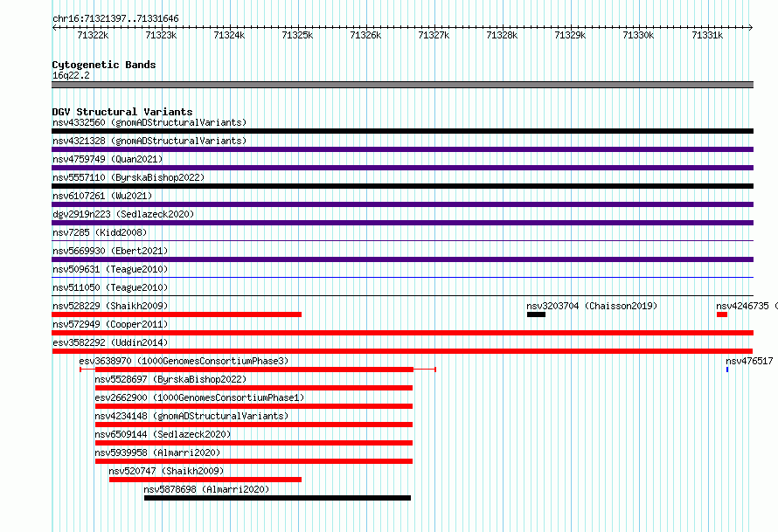Click the tiny blue mark under nsv476517
This screenshot has height=532, width=778.
(727, 370)
